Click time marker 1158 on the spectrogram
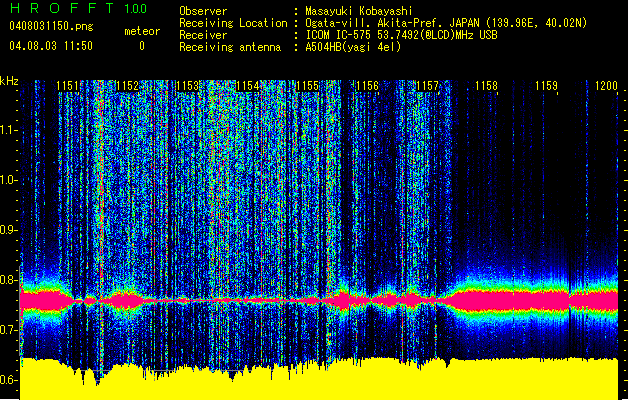This screenshot has height=400, width=629. [x=487, y=86]
